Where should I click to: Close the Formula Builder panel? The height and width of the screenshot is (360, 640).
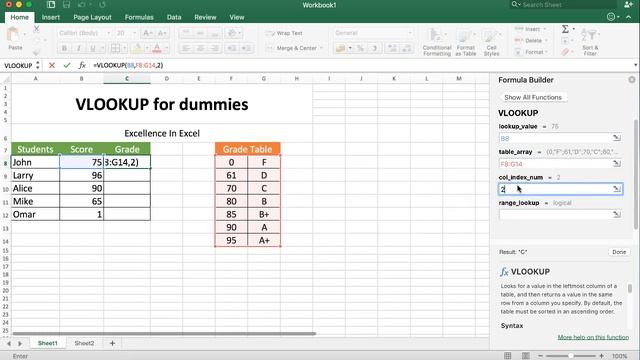click(x=632, y=80)
